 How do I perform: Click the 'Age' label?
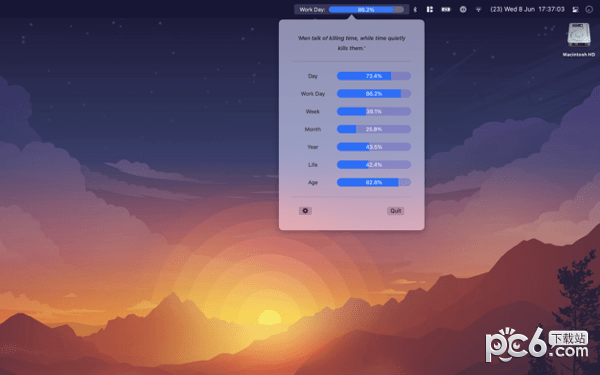[x=313, y=183]
